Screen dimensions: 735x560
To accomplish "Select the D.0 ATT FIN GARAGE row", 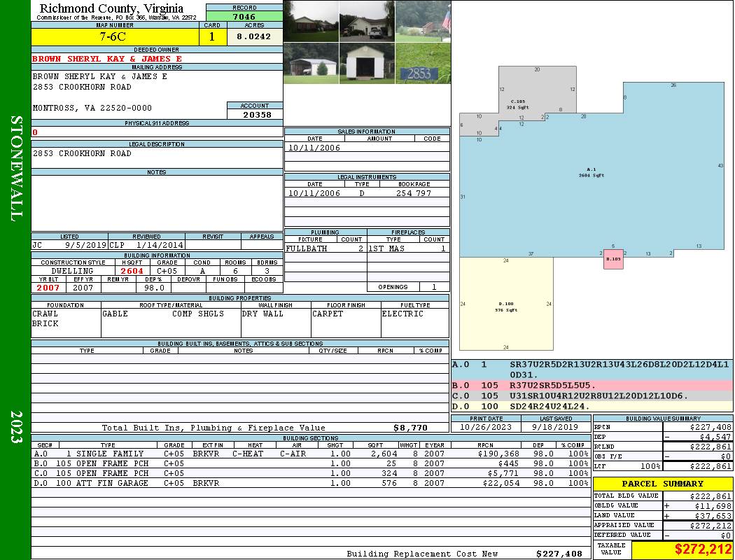I will click(x=310, y=483).
